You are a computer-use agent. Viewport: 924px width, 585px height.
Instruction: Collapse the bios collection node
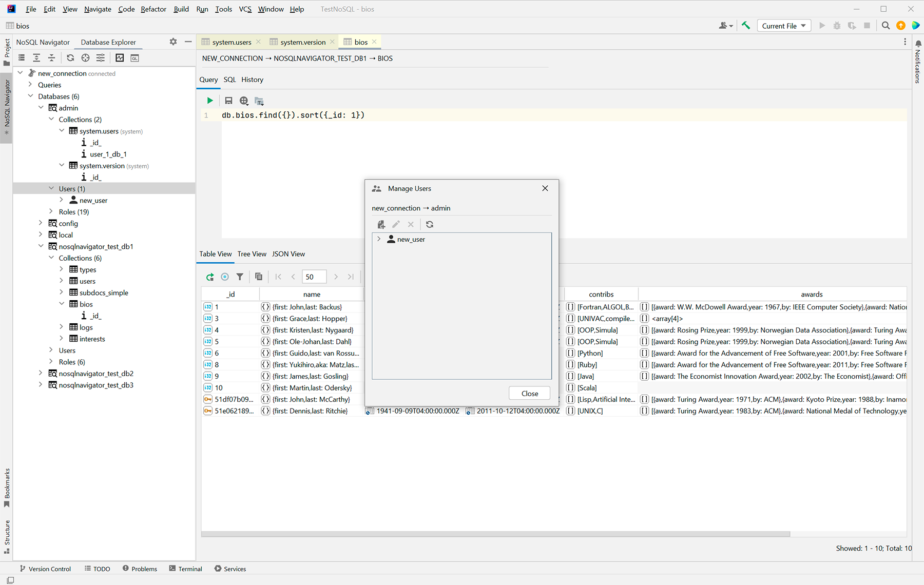(x=62, y=304)
